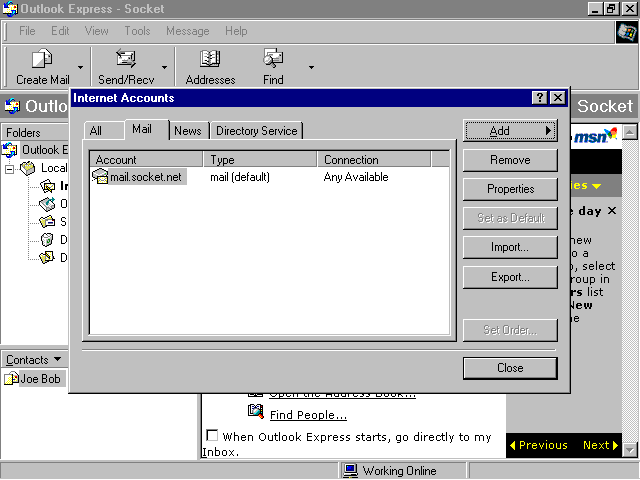The width and height of the screenshot is (640, 480).
Task: Click the Remove button
Action: coord(510,160)
